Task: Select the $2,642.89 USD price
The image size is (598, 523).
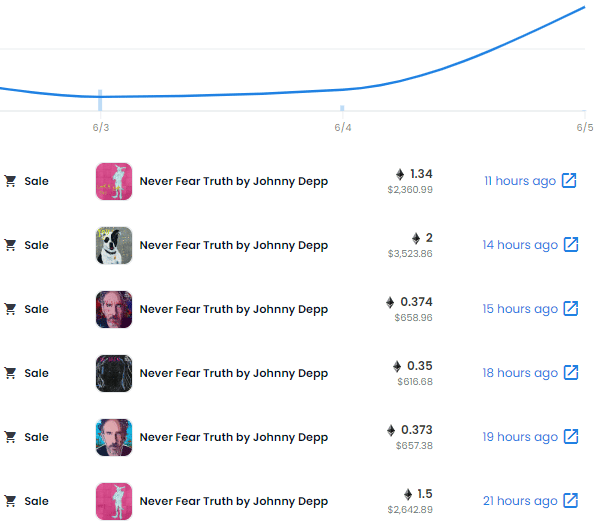Action: (x=410, y=510)
